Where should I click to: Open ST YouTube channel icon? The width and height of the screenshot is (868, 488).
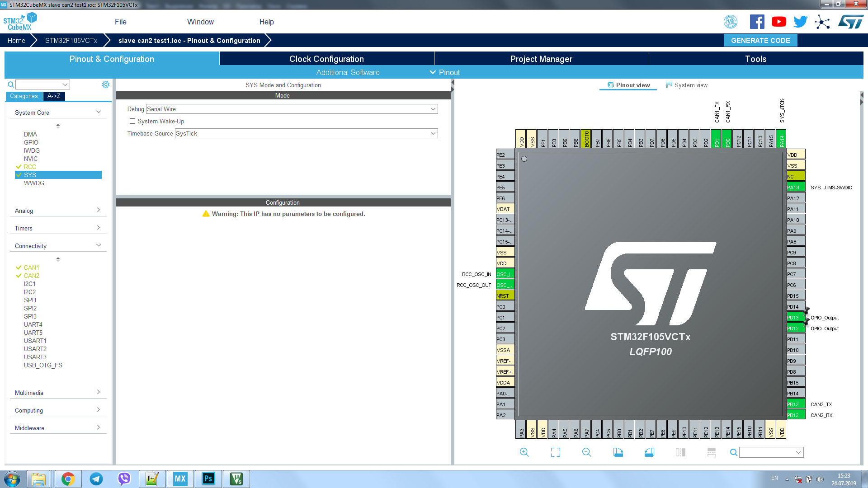click(779, 22)
